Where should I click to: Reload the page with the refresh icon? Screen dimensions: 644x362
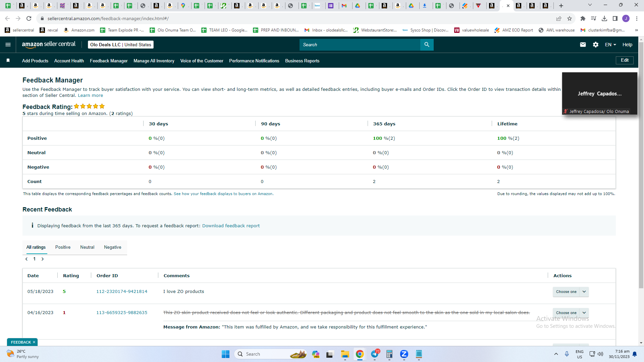point(29,18)
